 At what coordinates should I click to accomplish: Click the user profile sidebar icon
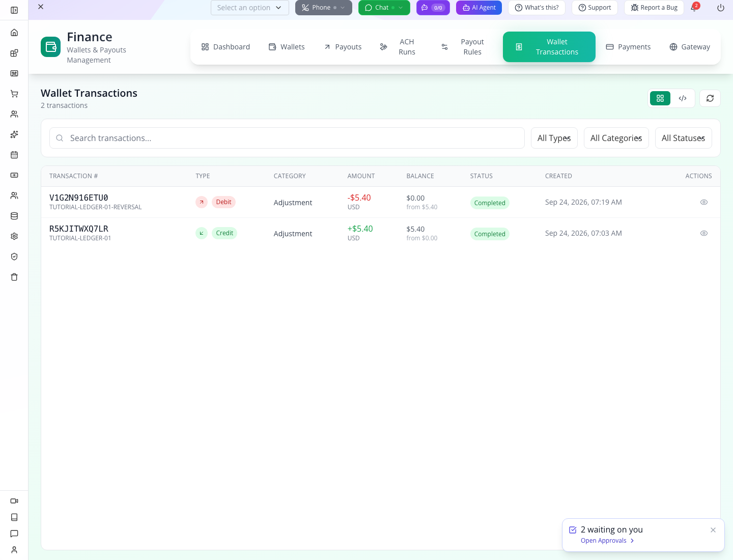(x=14, y=550)
